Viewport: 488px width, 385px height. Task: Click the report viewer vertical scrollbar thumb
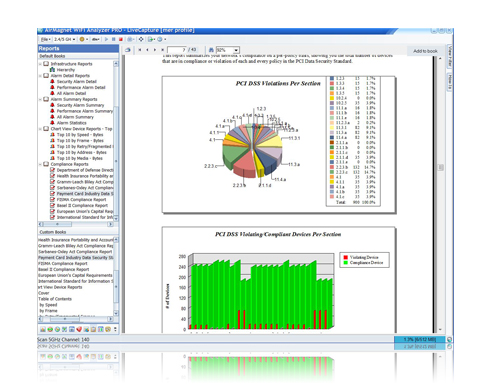(x=440, y=167)
